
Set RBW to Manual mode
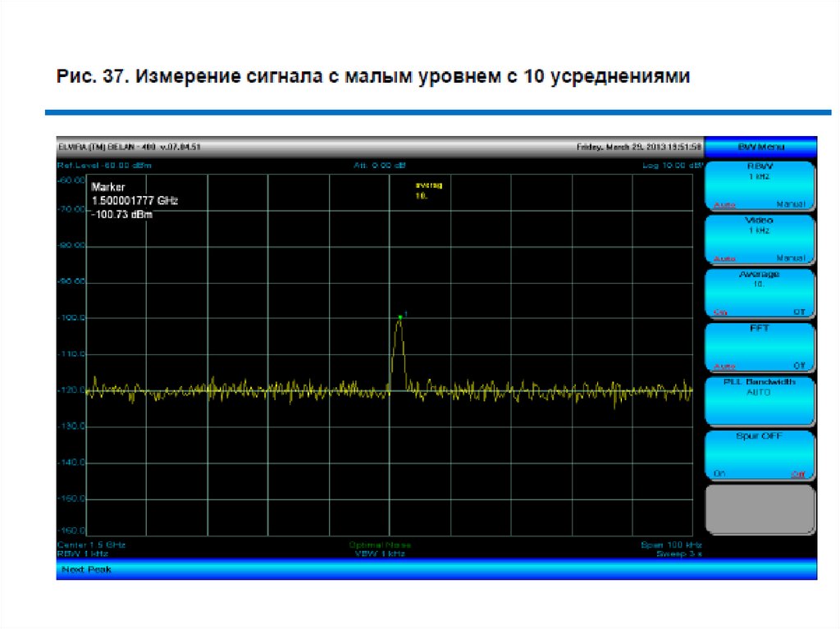click(791, 204)
